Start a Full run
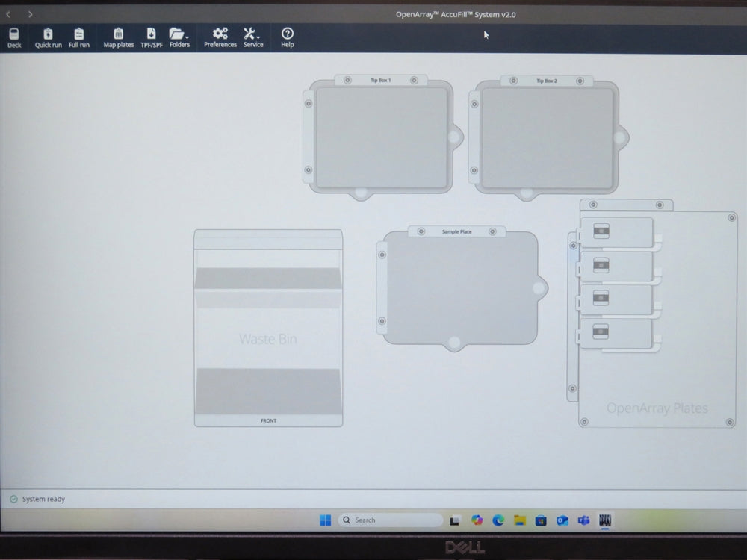 coord(79,37)
